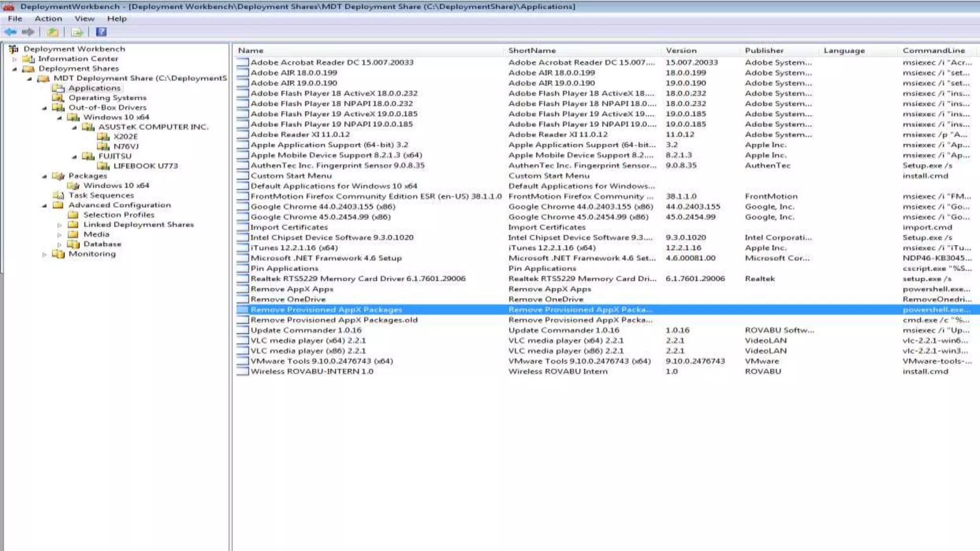The image size is (980, 551).
Task: Click the Help question mark toolbar icon
Action: coord(101,32)
